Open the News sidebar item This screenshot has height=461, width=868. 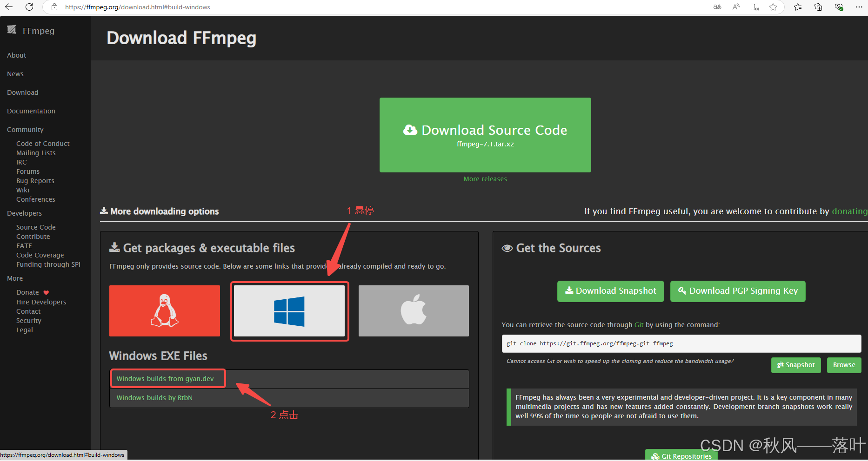pos(15,74)
